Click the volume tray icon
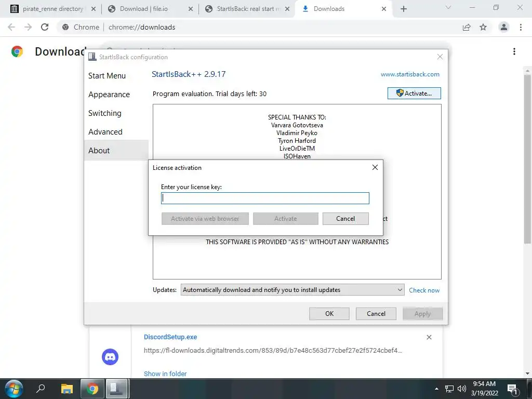This screenshot has height=399, width=532. click(461, 389)
